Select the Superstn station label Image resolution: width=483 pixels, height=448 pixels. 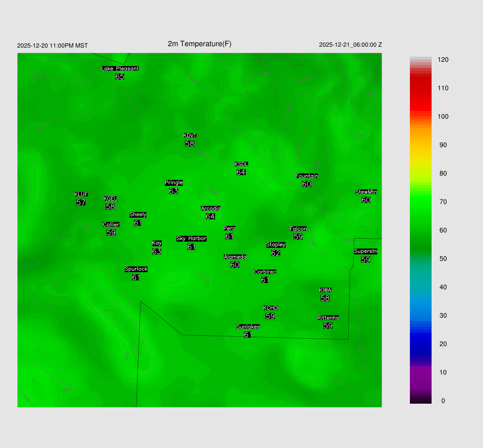(x=366, y=251)
